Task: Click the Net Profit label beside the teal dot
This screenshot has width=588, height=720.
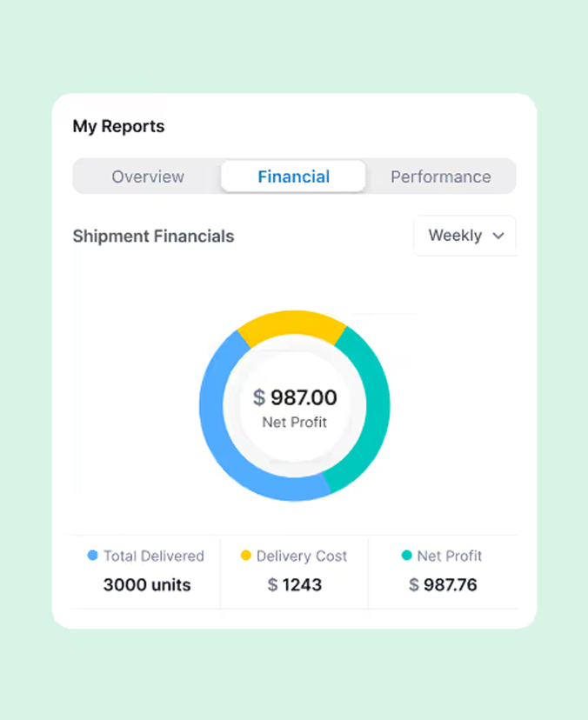Action: tap(449, 556)
